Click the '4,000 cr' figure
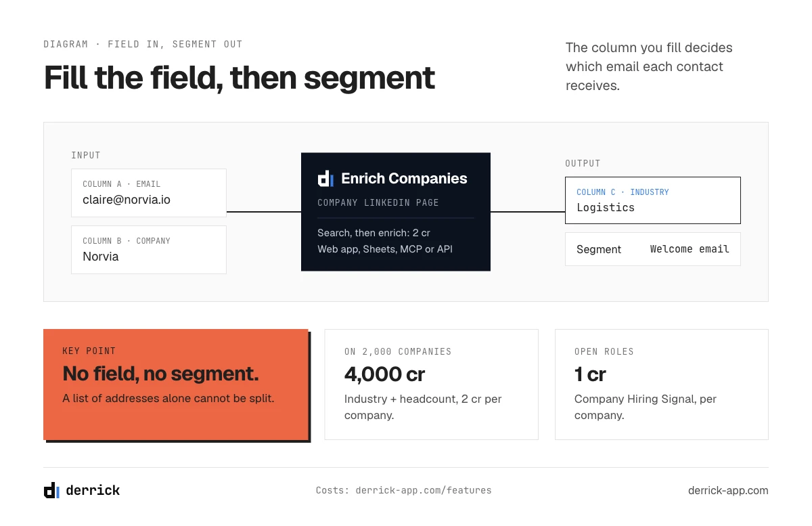812x526 pixels. click(385, 374)
